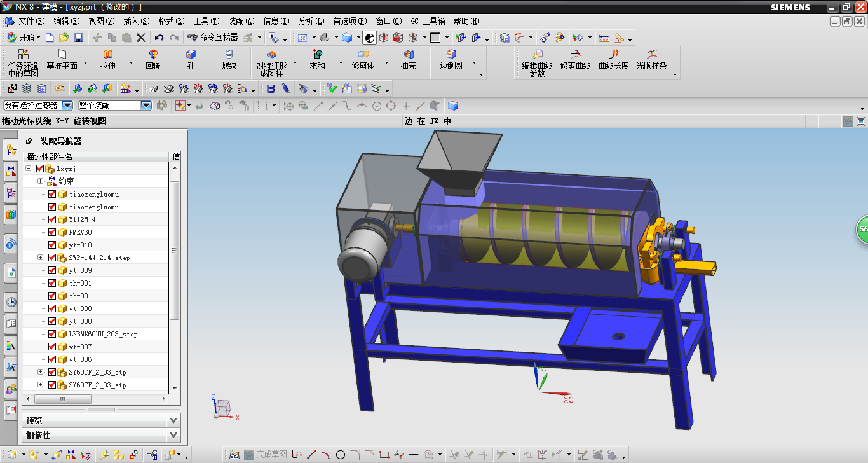Click the Trim Body (修剪体) icon
Screen dimensions: 868x463
pos(363,55)
